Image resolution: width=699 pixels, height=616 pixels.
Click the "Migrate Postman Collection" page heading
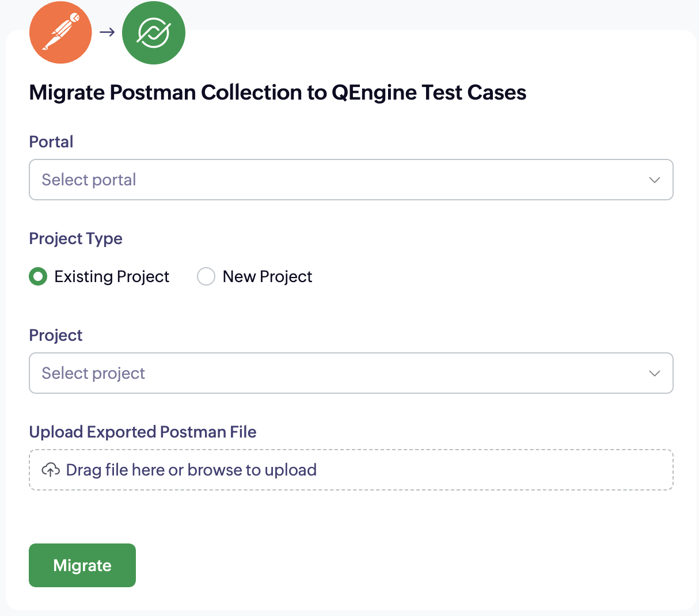(278, 93)
